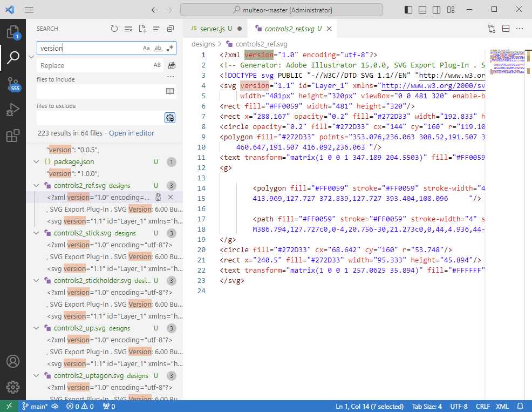
Task: Change indentation via Tab Size: 4
Action: coord(427,406)
